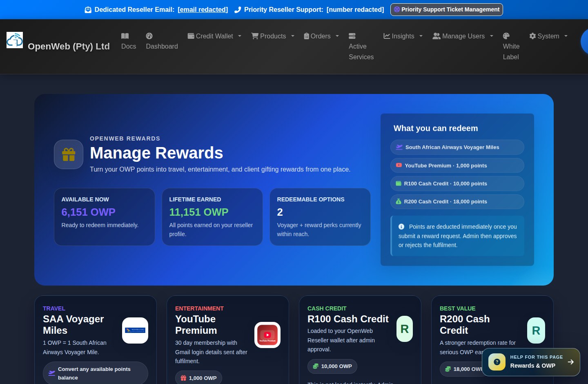The height and width of the screenshot is (384, 588).
Task: Click the SAA Voyager Miles heading
Action: click(73, 325)
